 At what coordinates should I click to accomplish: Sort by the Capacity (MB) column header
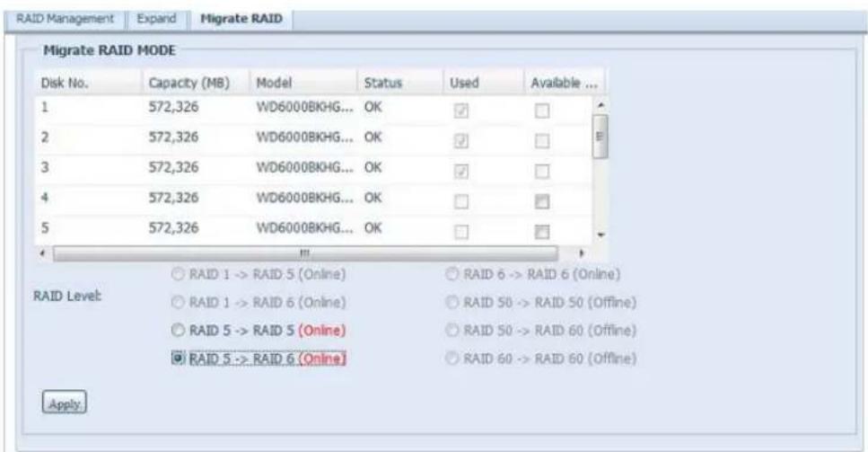tap(197, 83)
